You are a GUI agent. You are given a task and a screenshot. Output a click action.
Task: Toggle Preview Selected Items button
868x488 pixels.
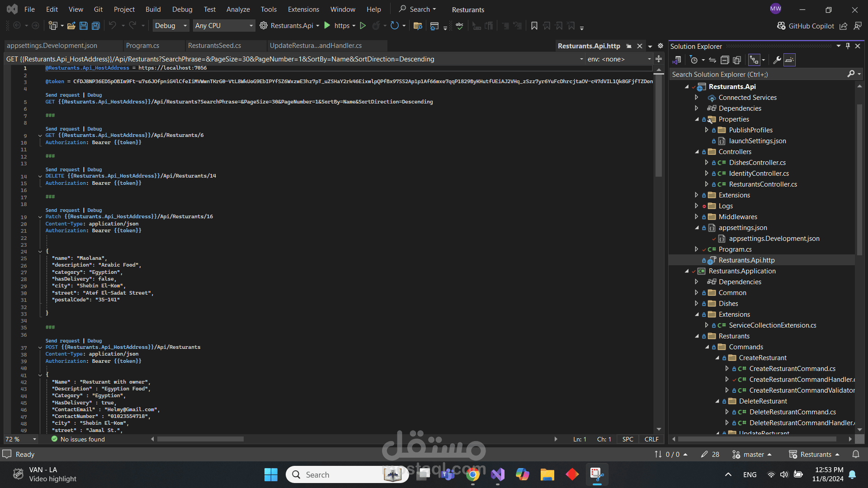789,60
